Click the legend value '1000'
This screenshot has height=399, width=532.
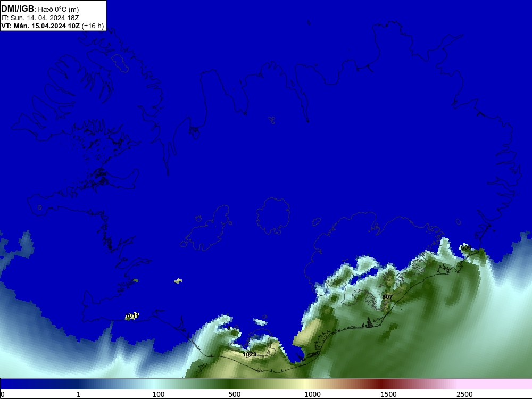[x=312, y=394]
